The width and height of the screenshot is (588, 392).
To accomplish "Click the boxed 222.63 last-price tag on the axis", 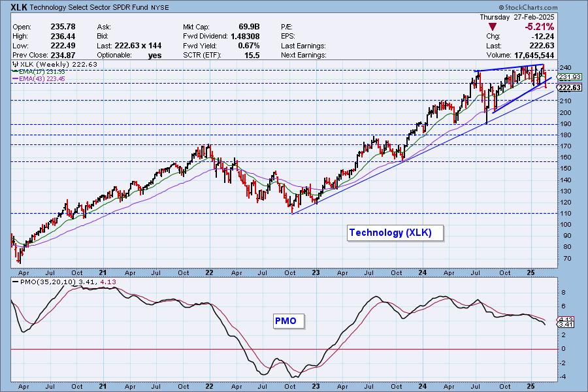I will [569, 88].
